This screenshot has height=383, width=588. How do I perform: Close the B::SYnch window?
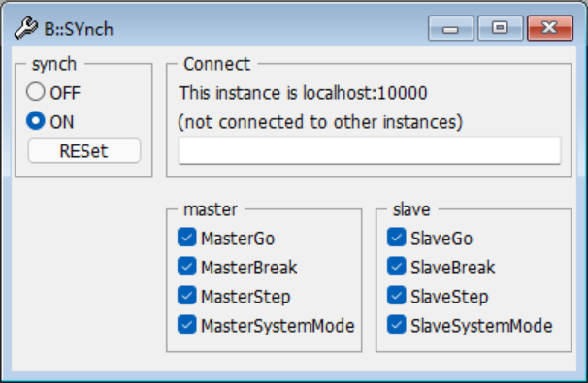pyautogui.click(x=550, y=28)
